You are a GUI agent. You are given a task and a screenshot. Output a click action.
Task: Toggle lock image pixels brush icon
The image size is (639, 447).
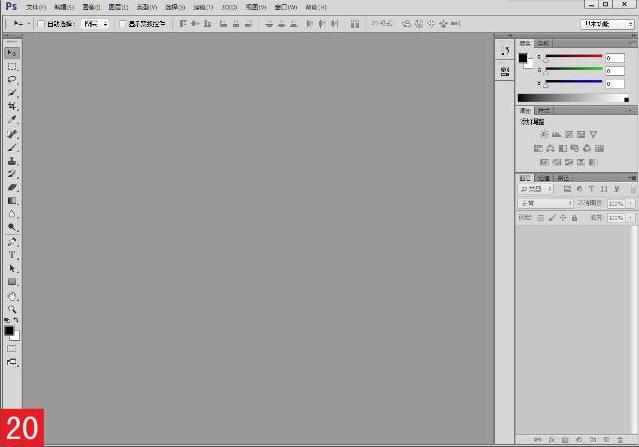552,218
